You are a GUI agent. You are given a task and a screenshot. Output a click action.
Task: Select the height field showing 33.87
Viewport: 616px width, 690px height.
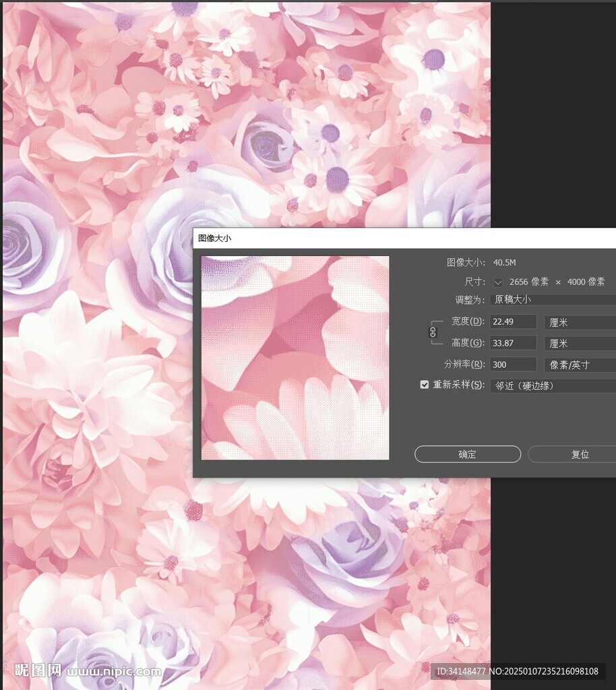click(x=513, y=343)
